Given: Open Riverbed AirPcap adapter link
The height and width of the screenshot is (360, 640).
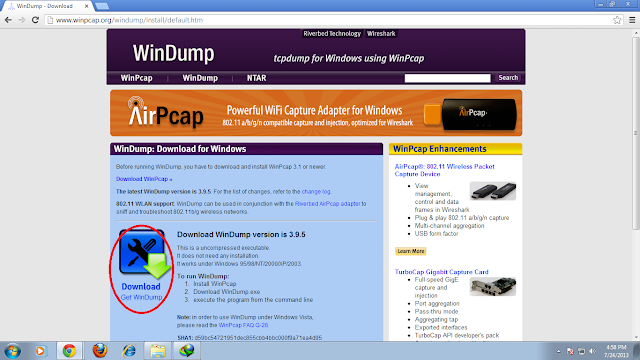Looking at the screenshot, I should click(328, 204).
